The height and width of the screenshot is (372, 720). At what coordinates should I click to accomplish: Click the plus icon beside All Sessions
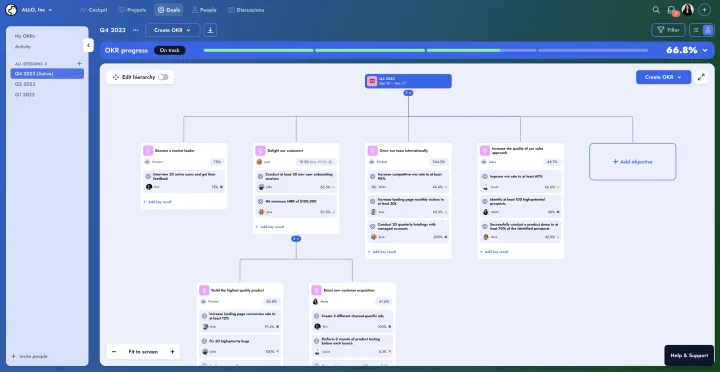[79, 63]
